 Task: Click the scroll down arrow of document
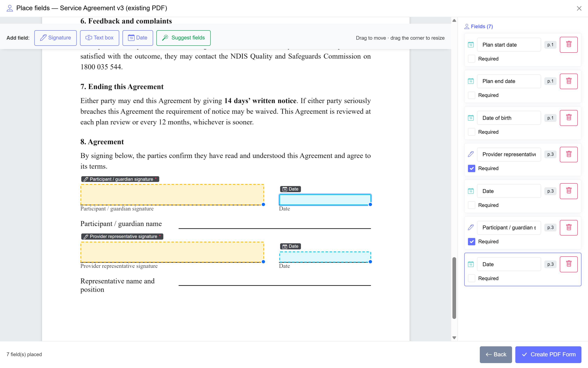point(454,338)
